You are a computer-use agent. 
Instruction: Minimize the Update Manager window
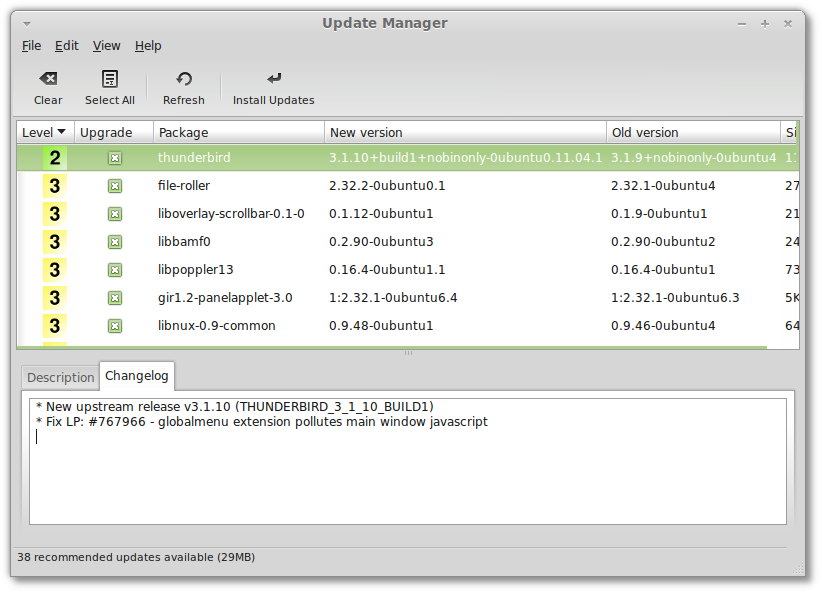742,24
